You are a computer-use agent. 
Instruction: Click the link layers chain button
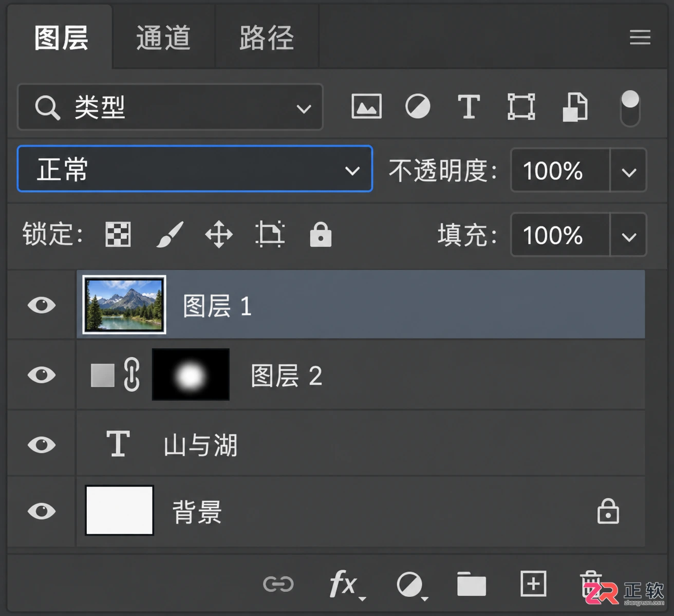pyautogui.click(x=278, y=584)
